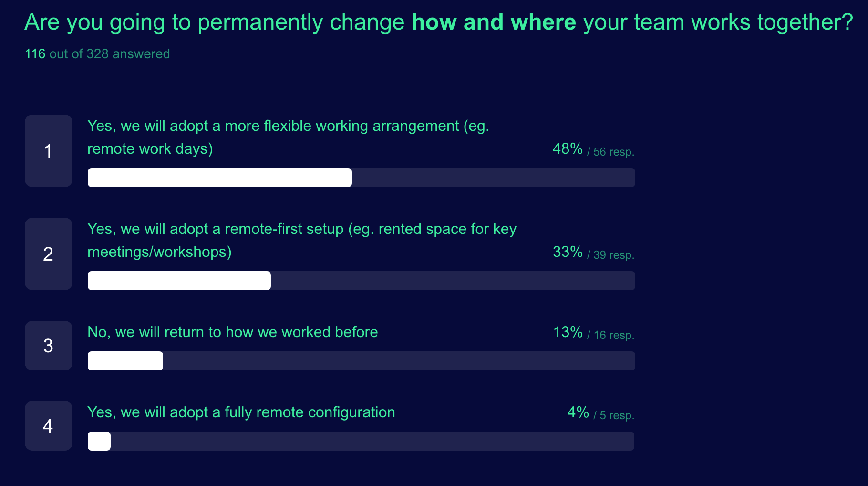The height and width of the screenshot is (486, 868).
Task: Click the number 2 badge
Action: [x=48, y=254]
